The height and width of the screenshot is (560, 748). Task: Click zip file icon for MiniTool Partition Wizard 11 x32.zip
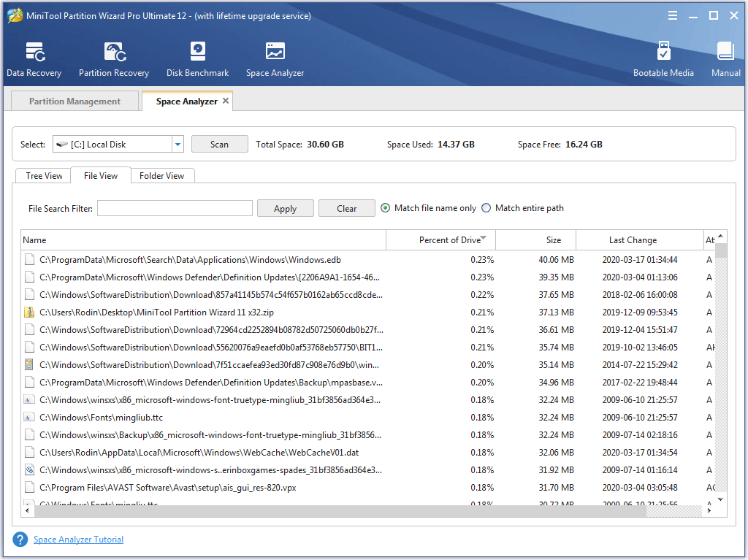(x=29, y=312)
